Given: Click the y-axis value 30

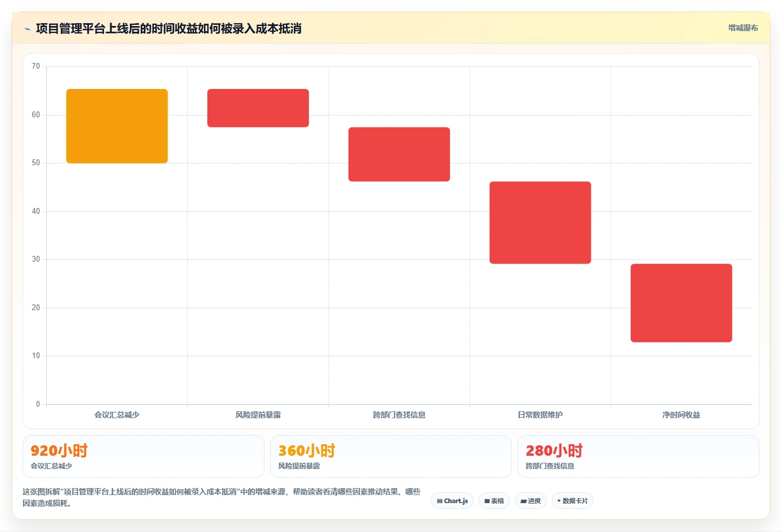Looking at the screenshot, I should (x=36, y=259).
